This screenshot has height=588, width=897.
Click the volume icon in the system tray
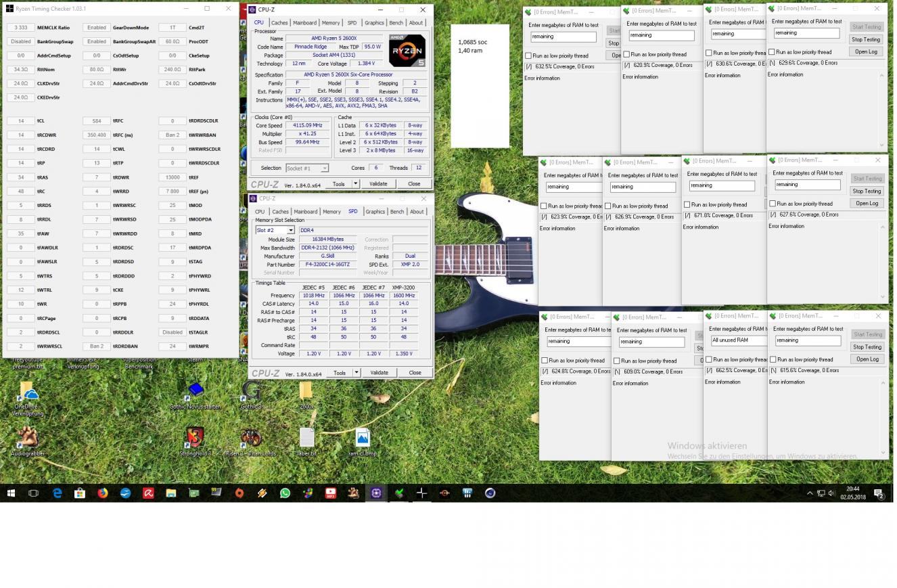[832, 493]
